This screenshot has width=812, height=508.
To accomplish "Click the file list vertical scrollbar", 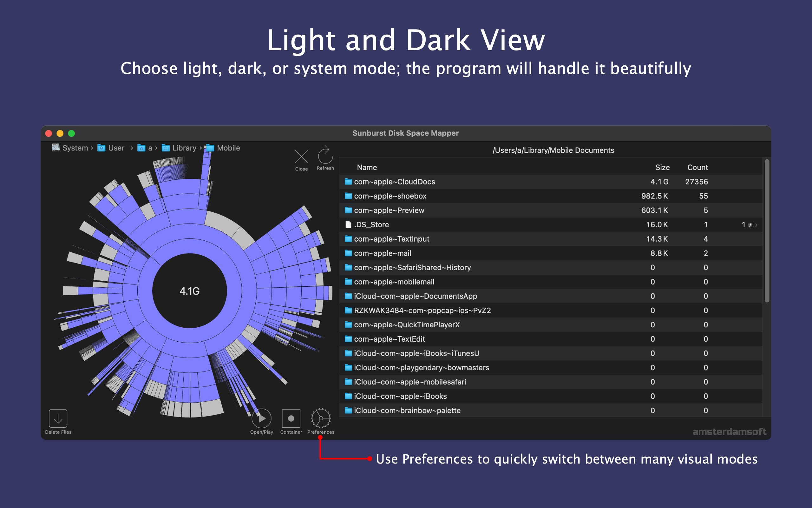I will (767, 231).
